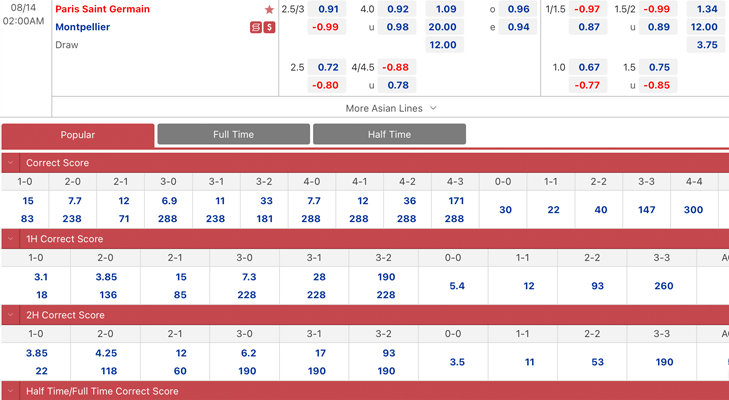Pick 2H Correct Score 2-0 odds 4.25
Screen dimensions: 729x400
106,353
